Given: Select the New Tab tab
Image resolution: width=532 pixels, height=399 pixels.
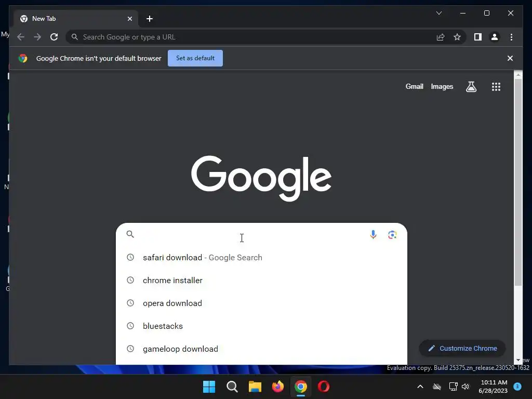Looking at the screenshot, I should coord(76,19).
